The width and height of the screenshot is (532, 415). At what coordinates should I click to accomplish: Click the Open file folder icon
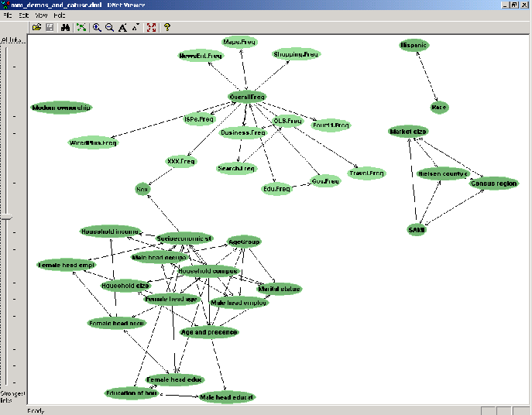[x=36, y=27]
